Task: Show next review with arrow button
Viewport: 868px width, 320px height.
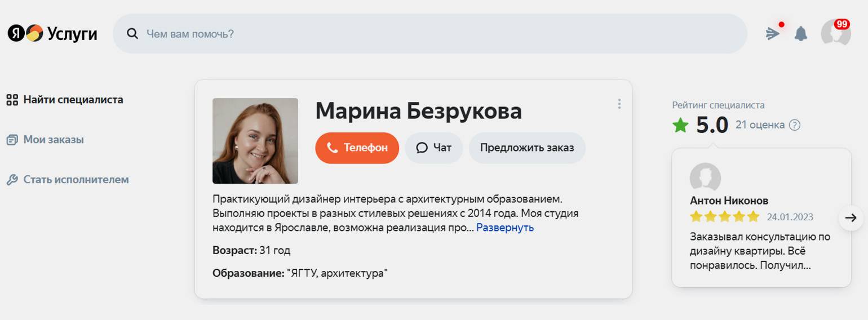Action: 851,217
